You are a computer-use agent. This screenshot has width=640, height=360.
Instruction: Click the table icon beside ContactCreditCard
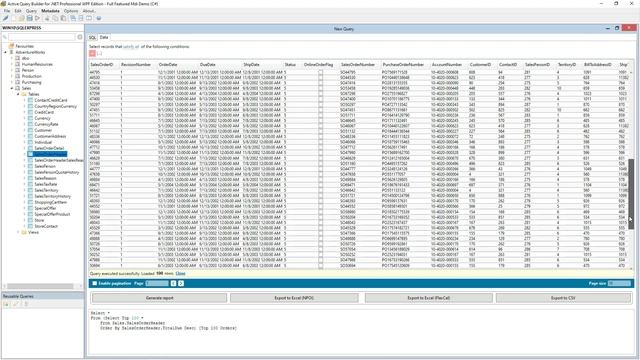pos(30,100)
